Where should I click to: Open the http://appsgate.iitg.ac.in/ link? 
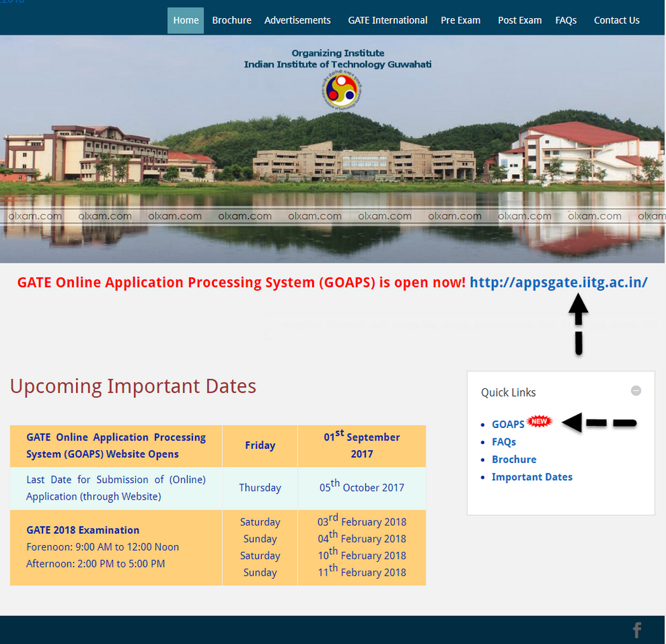coord(558,282)
